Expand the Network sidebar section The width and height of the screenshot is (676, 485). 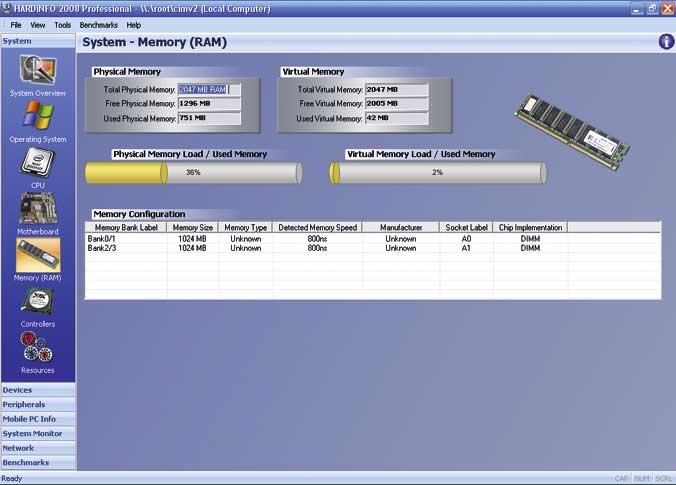(38, 448)
